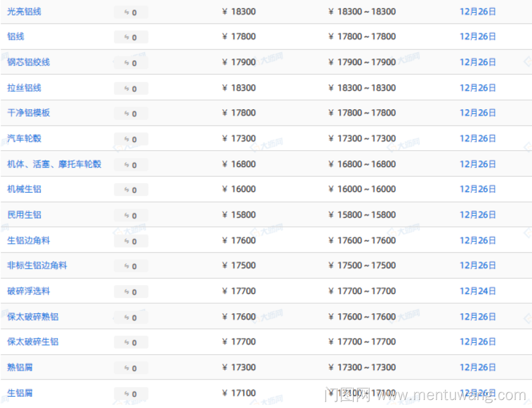The height and width of the screenshot is (408, 532).
Task: Click the change badge in 保太破碎生铝 row
Action: pyautogui.click(x=131, y=342)
